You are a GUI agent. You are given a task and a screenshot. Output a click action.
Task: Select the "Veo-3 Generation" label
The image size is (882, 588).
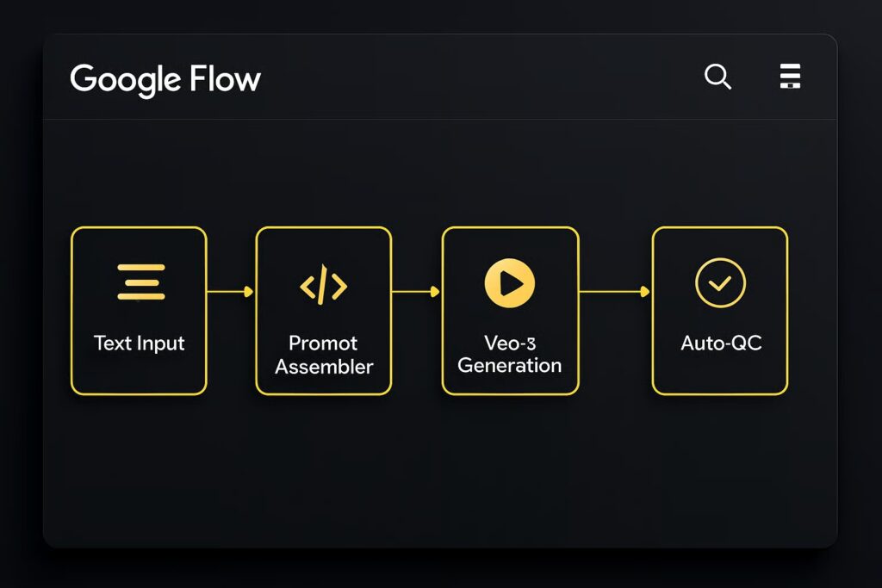[x=510, y=355]
